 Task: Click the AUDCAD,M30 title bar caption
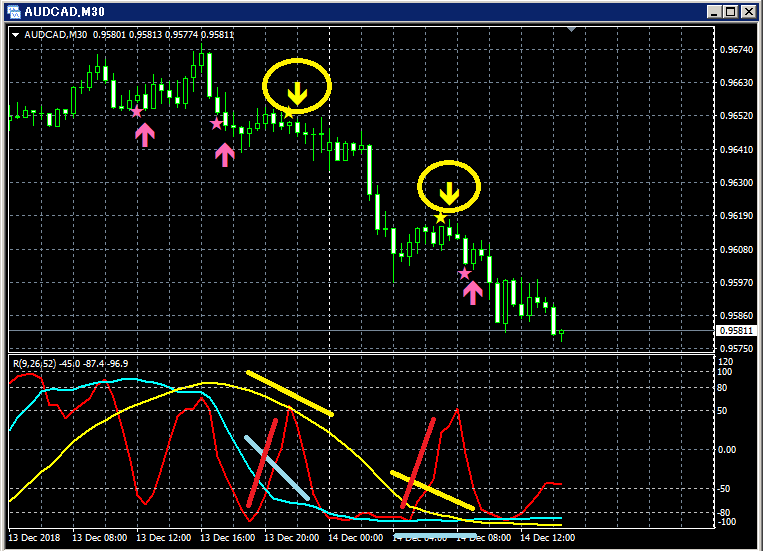(x=65, y=12)
